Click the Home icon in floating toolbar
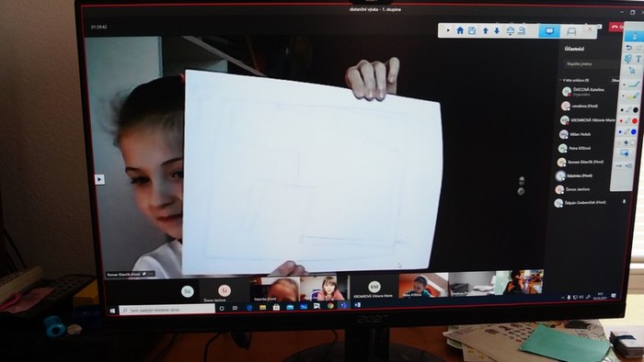 [460, 30]
